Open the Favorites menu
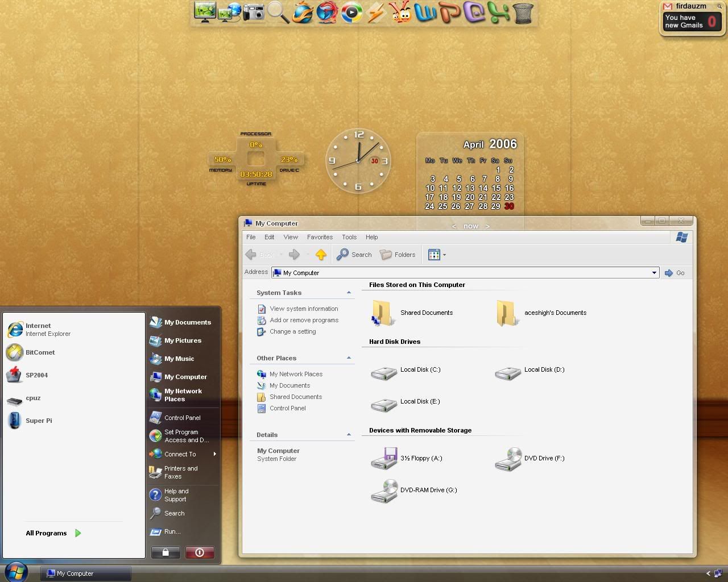Screen dimensions: 728x582 click(320, 237)
